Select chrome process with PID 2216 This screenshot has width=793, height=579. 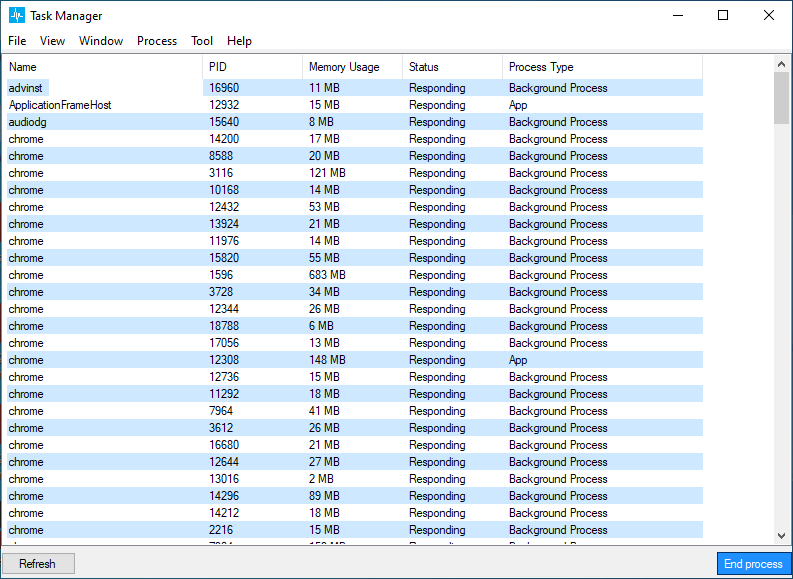pos(355,530)
